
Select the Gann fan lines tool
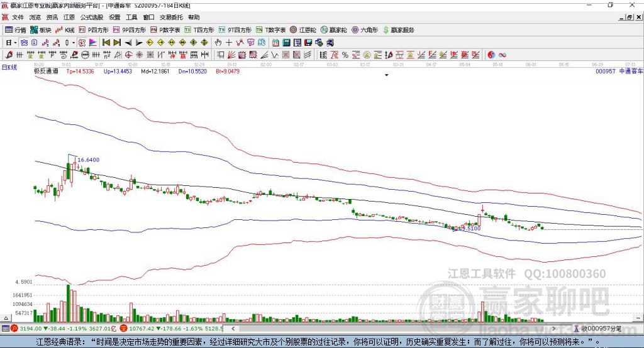[x=231, y=55]
